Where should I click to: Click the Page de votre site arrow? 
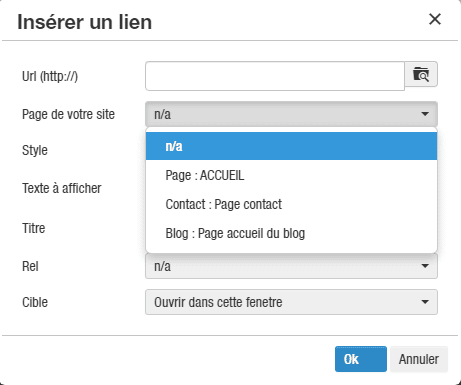coord(425,114)
